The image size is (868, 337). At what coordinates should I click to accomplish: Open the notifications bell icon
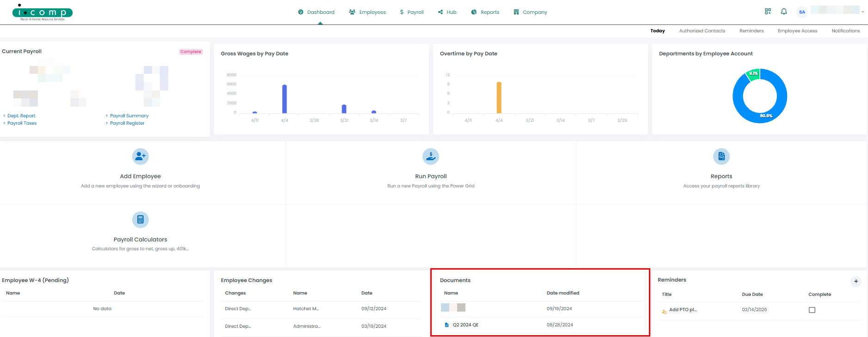tap(784, 12)
